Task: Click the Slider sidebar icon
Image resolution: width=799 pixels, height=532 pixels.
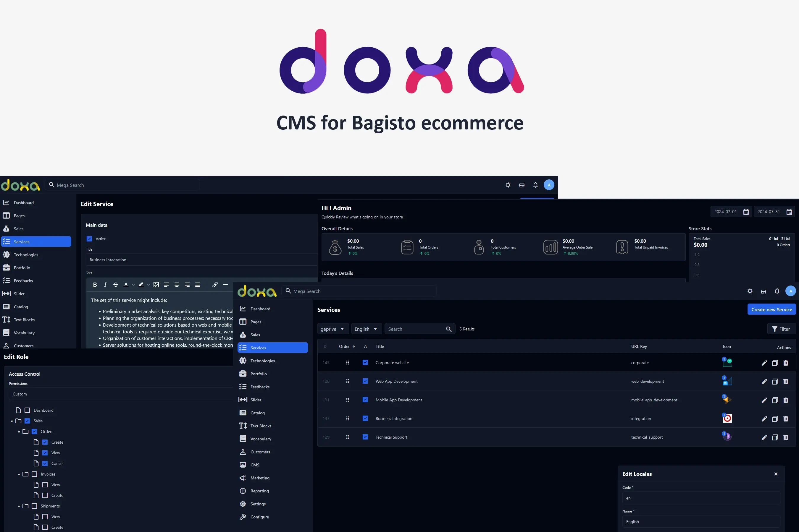Action: [7, 293]
